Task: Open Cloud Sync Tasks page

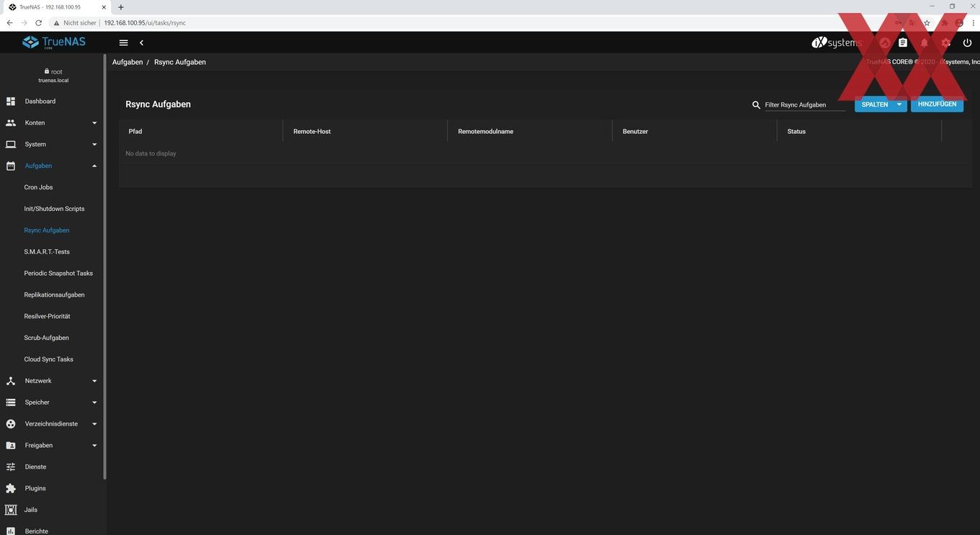Action: [x=48, y=359]
